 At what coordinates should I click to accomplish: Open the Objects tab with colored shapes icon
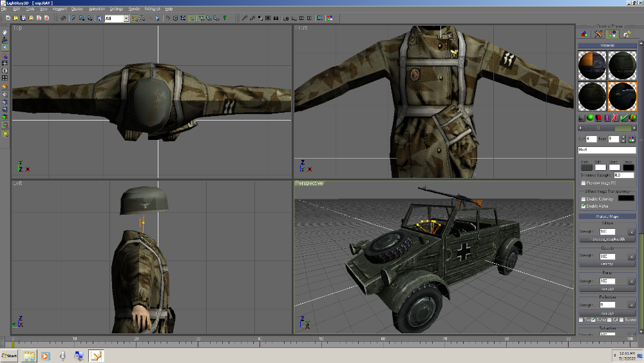click(584, 34)
